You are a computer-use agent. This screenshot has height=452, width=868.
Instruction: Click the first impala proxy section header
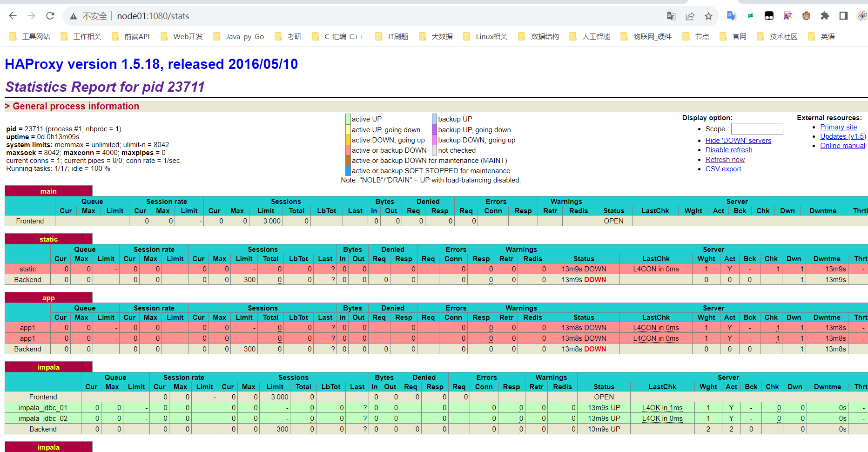click(48, 367)
